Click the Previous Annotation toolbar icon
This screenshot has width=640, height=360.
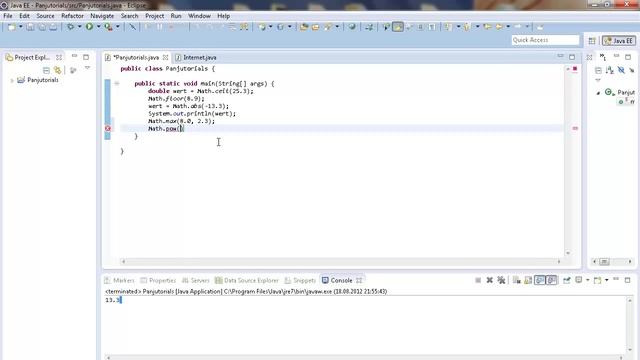pyautogui.click(x=467, y=27)
